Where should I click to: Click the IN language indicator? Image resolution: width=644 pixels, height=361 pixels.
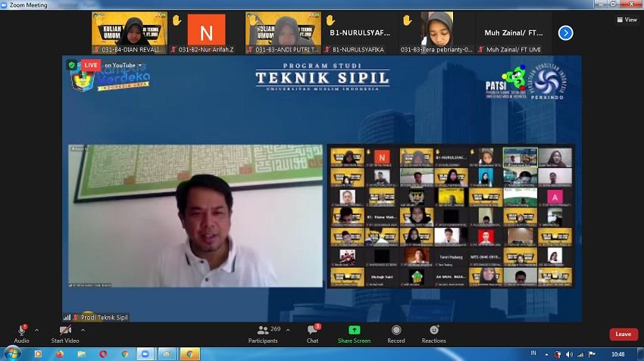coord(533,353)
